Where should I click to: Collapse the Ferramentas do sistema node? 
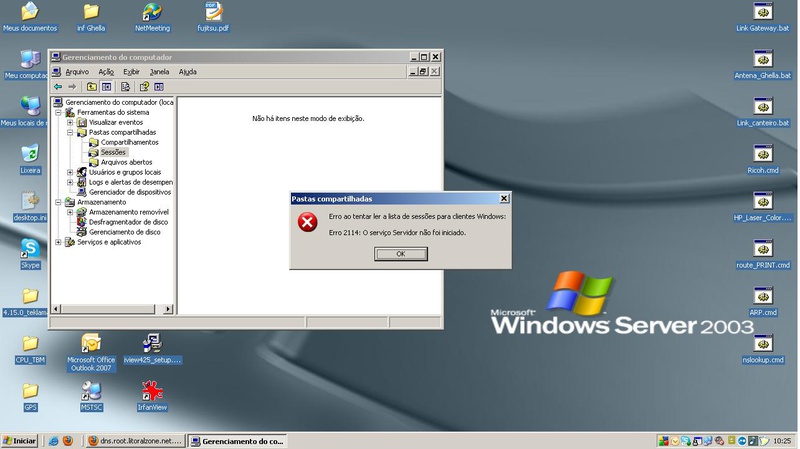coord(59,112)
